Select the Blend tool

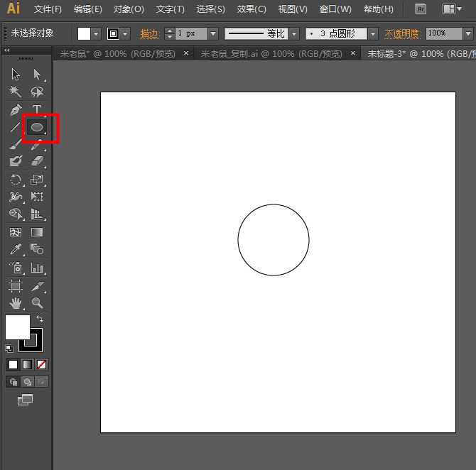(x=37, y=249)
